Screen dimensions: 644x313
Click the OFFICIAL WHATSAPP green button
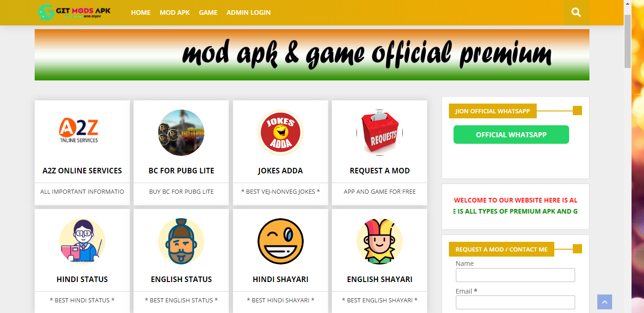click(x=511, y=135)
